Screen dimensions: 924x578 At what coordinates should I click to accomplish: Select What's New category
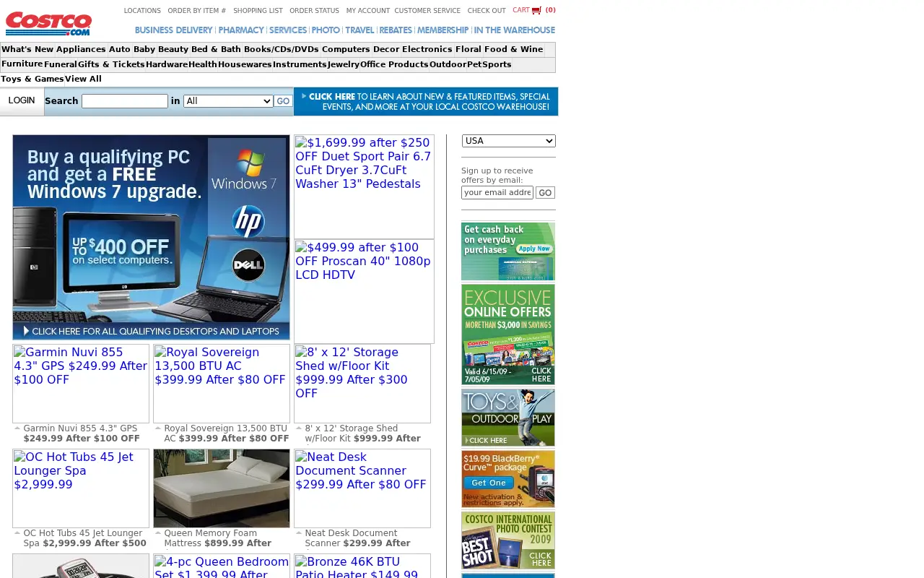click(27, 50)
